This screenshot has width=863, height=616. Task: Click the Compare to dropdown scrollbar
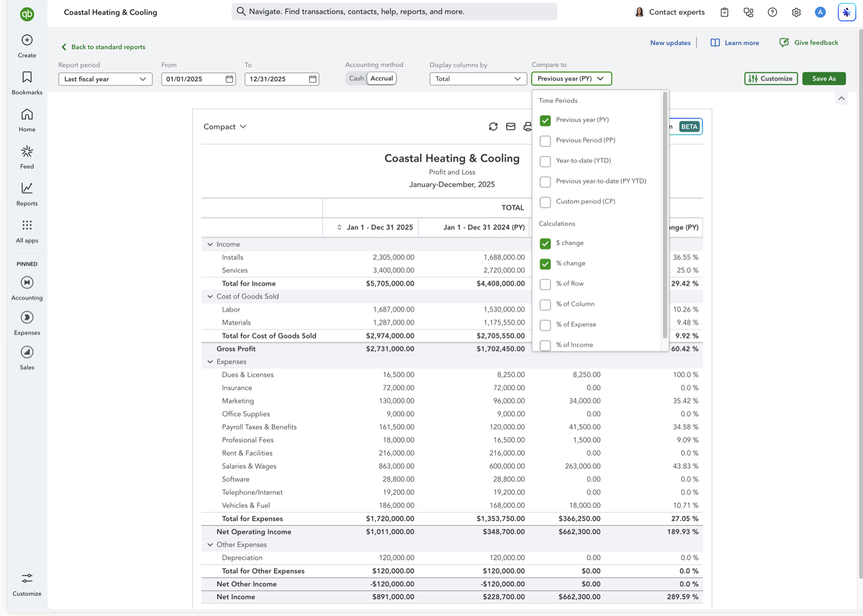[665, 216]
